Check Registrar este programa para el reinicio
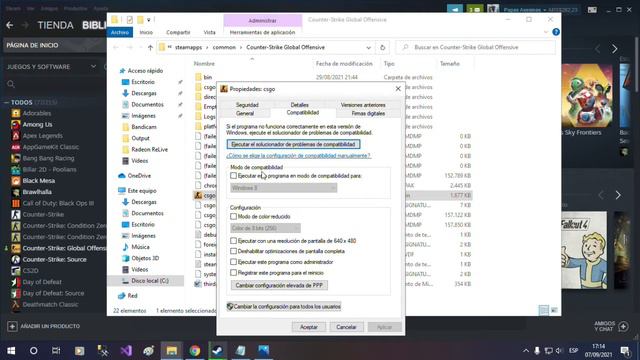This screenshot has height=360, width=640. [233, 272]
